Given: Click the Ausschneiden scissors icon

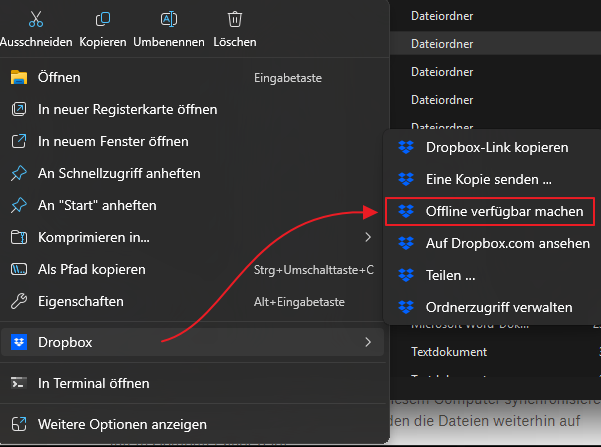Looking at the screenshot, I should (36, 19).
